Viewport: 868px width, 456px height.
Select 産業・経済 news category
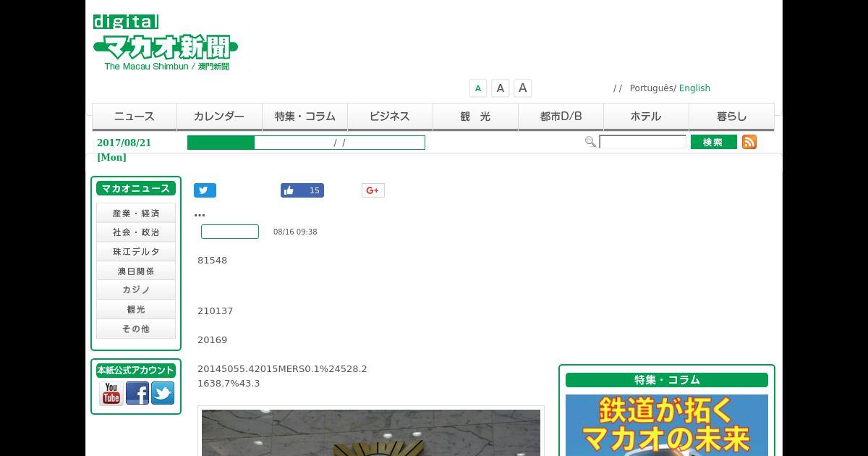click(136, 213)
